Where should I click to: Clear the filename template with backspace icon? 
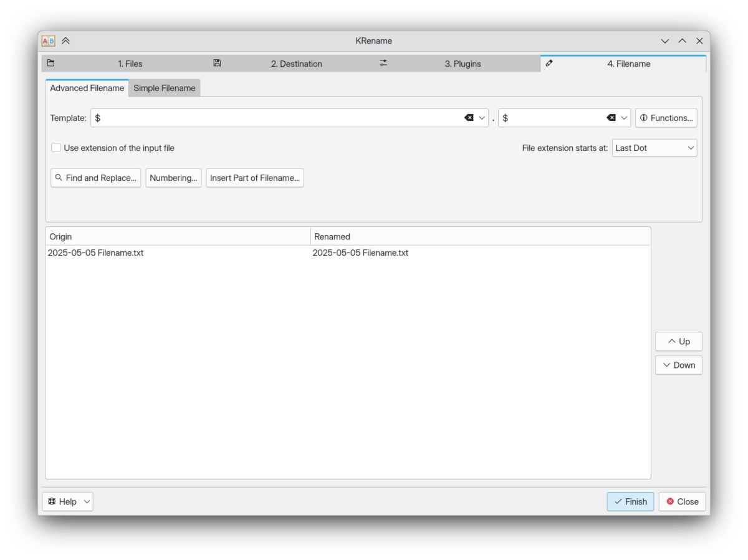tap(469, 118)
